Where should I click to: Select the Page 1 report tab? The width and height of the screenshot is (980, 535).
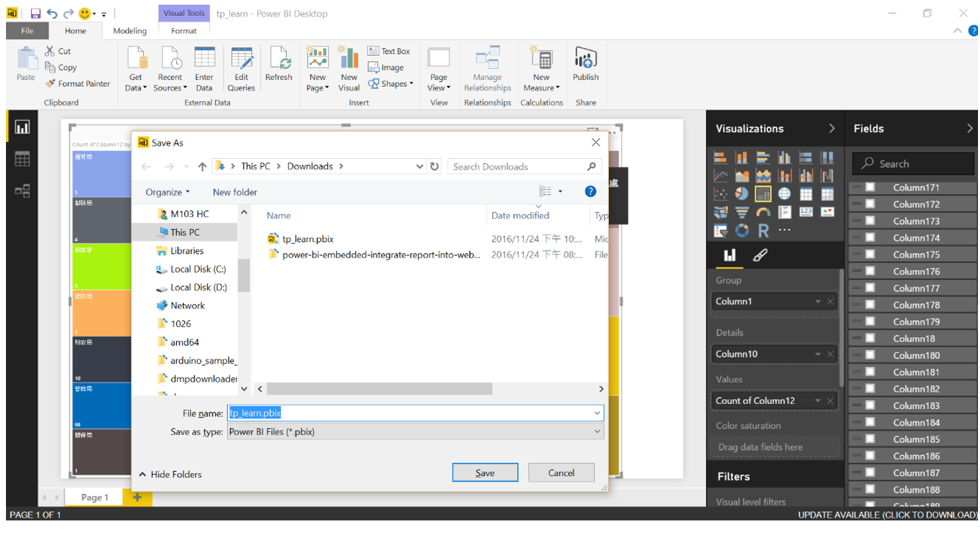(95, 497)
